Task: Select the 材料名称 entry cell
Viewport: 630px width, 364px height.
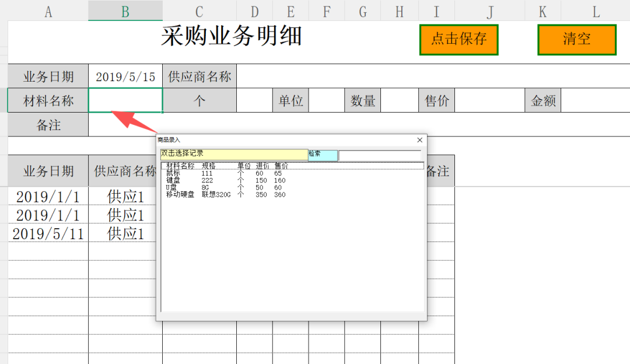Action: click(125, 100)
